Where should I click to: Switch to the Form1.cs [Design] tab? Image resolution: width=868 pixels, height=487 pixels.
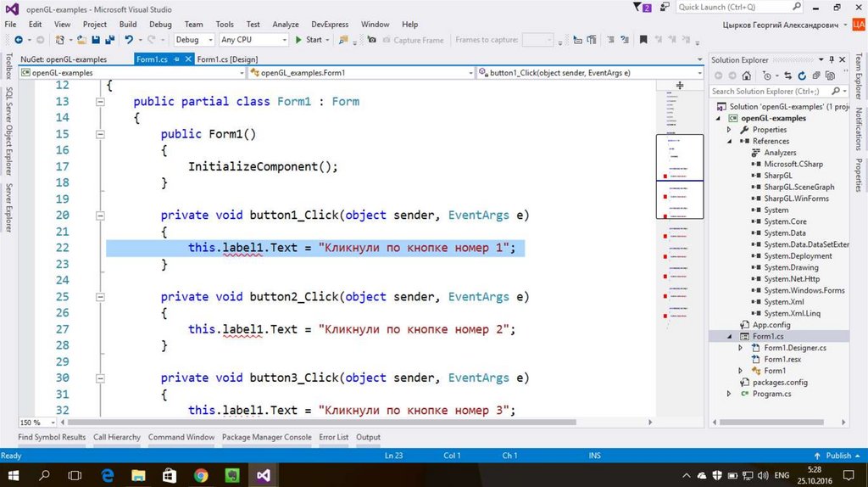227,59
